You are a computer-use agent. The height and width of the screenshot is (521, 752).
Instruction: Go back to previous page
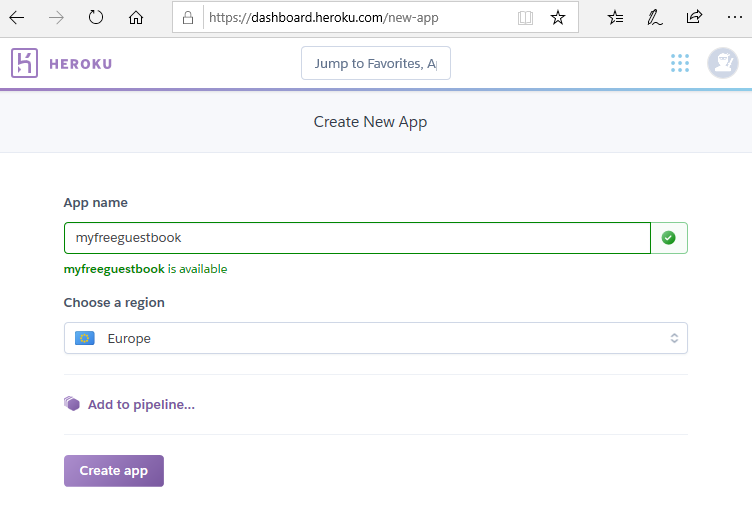pos(17,17)
